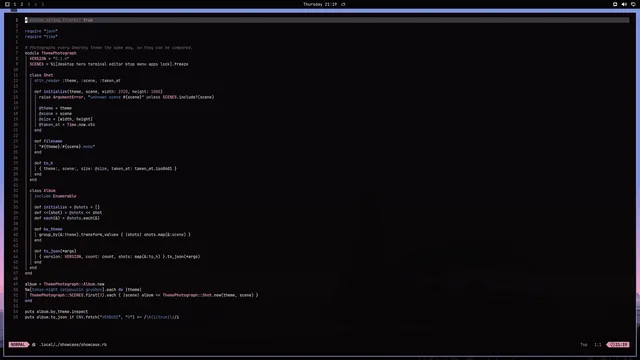Click the pink clock badge in statusline
This screenshot has height=360, width=640.
coord(618,344)
